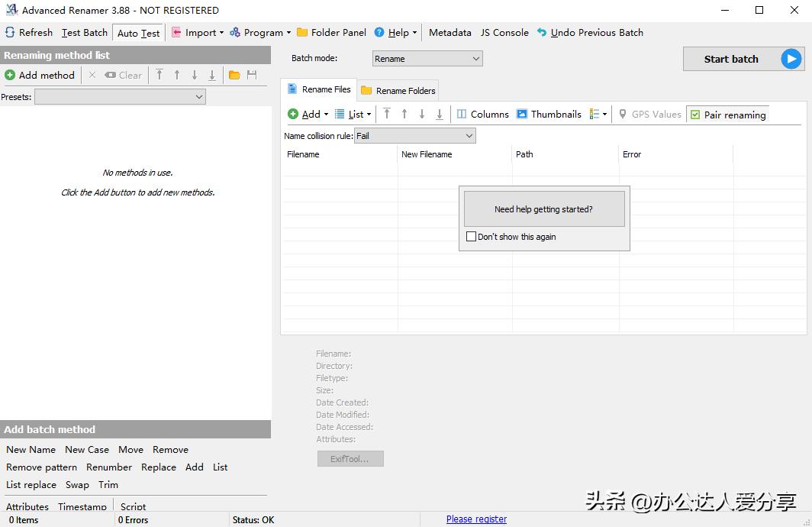The height and width of the screenshot is (527, 812).
Task: Click the Start batch play icon
Action: pos(791,59)
